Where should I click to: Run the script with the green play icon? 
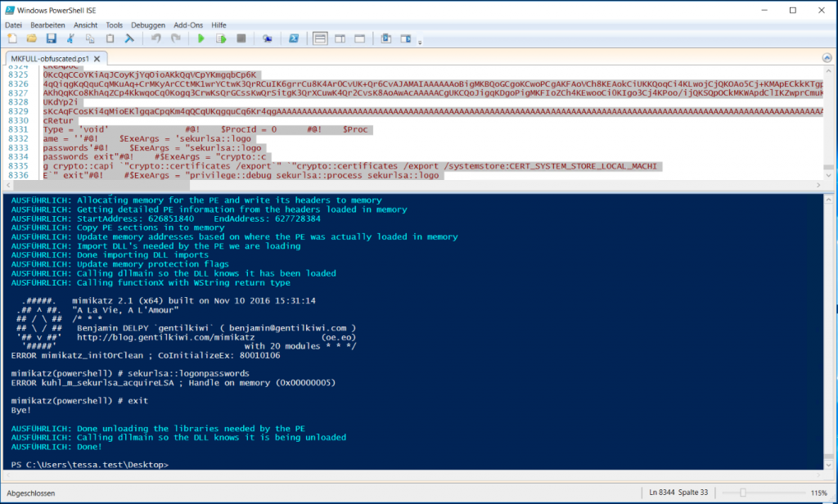201,38
